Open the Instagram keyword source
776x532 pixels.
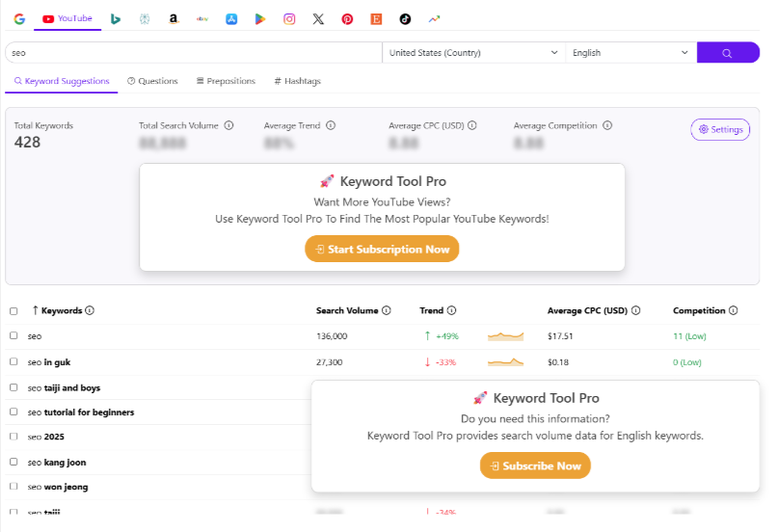click(289, 19)
